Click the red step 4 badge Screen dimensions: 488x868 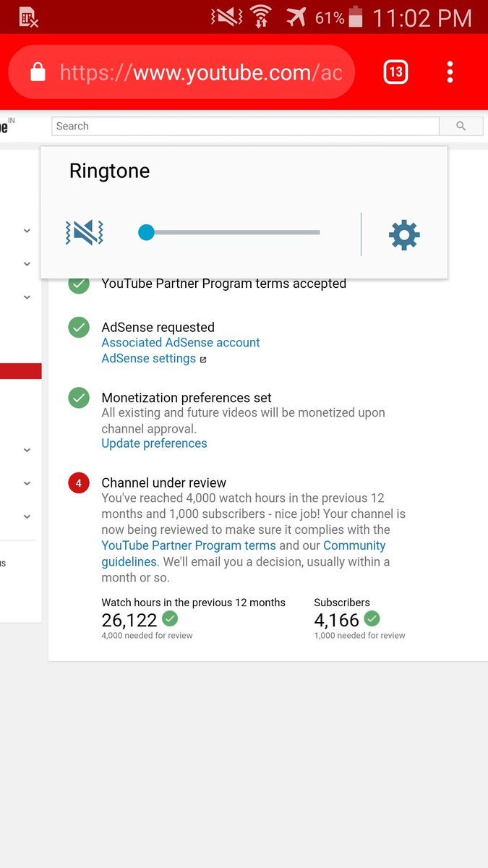[79, 482]
